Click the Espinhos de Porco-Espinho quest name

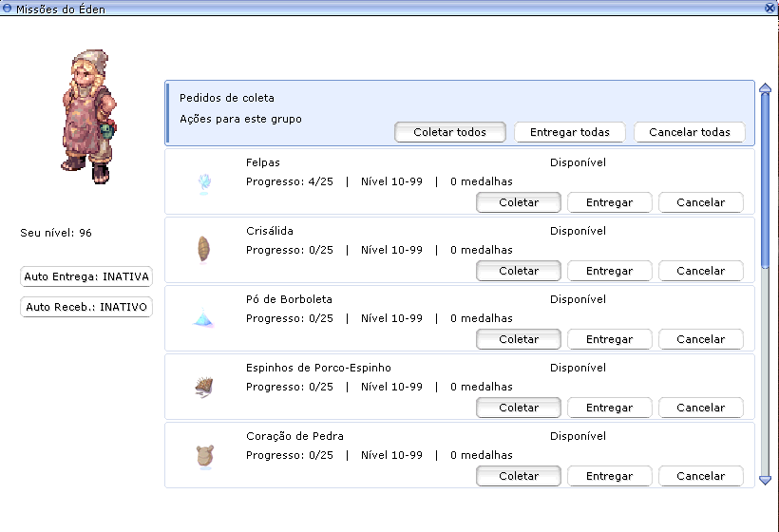[318, 368]
